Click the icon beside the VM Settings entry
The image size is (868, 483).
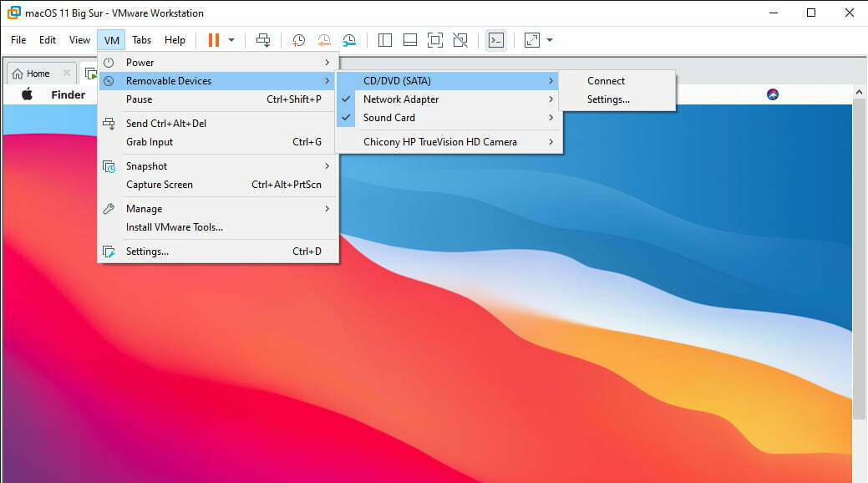pos(109,252)
